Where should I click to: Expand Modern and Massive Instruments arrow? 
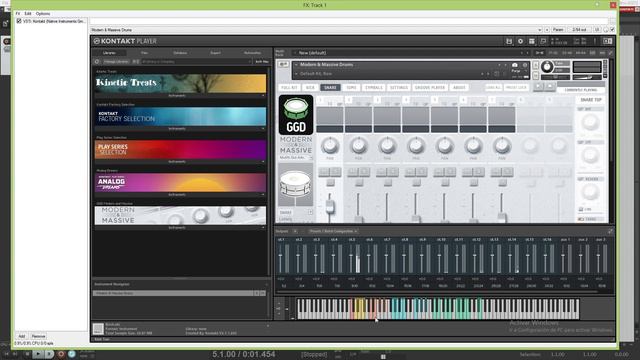[263, 228]
